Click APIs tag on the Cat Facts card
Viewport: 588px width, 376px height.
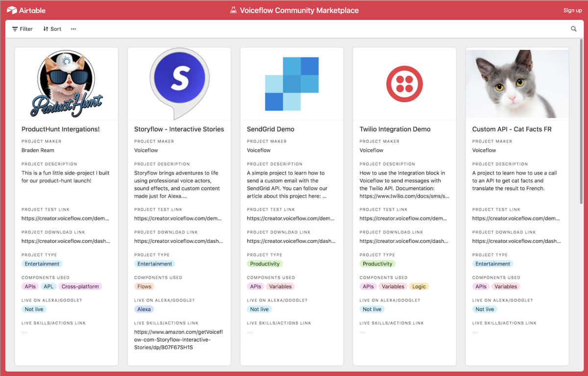coord(481,286)
